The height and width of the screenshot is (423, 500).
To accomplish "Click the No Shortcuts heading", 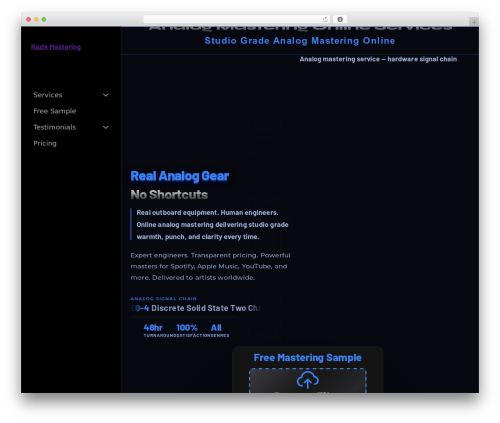I will (x=169, y=195).
